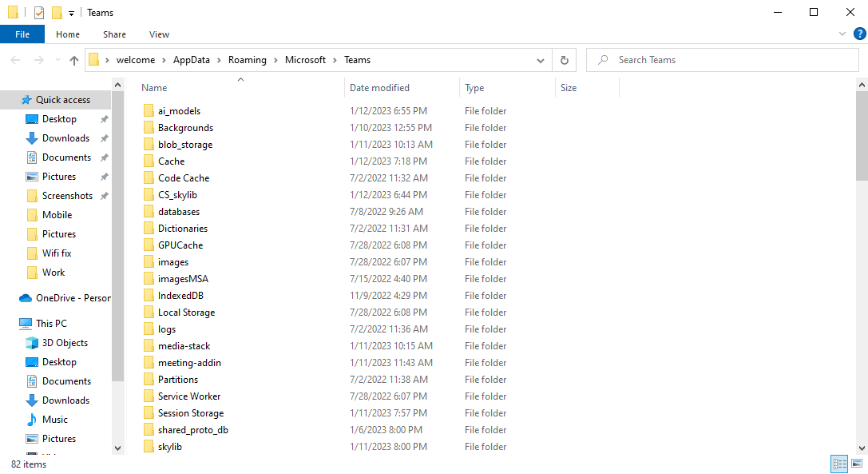Click the databases folder icon
The image size is (868, 474).
point(149,211)
